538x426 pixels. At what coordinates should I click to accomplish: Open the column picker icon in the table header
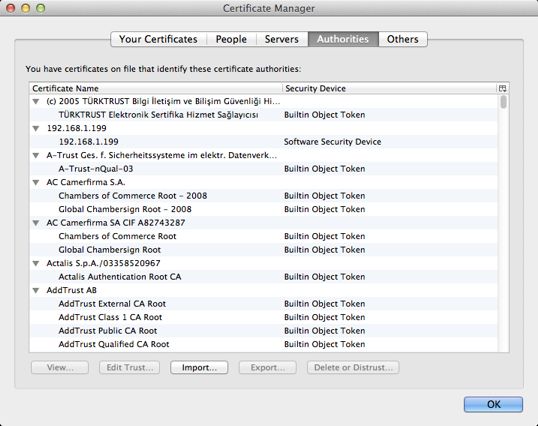point(502,88)
